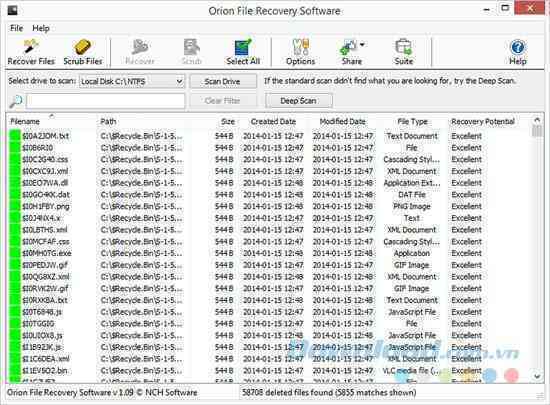Select file $I0J4NX4.x
The height and width of the screenshot is (405, 550).
pyautogui.click(x=41, y=218)
